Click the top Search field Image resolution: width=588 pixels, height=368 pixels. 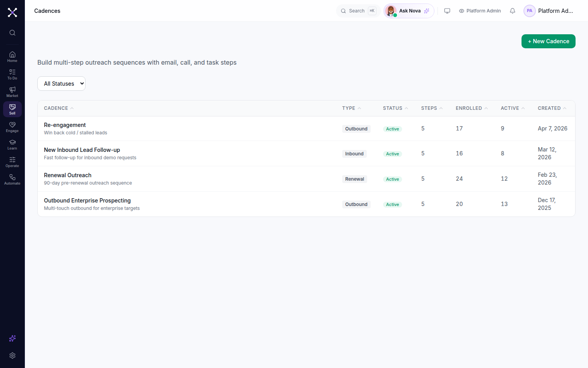(358, 11)
